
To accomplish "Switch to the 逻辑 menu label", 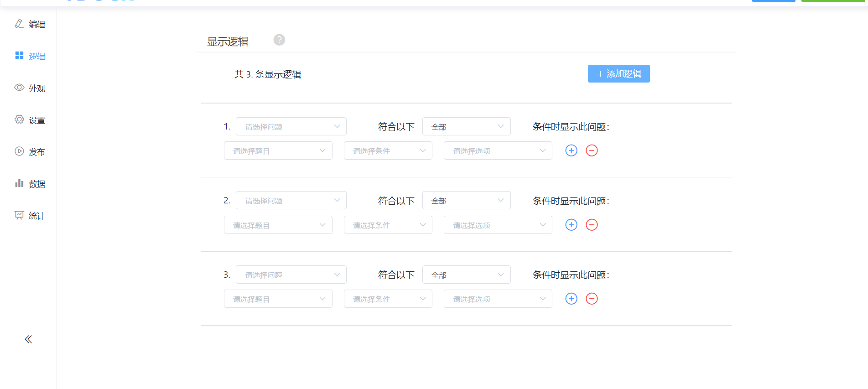I will [37, 56].
